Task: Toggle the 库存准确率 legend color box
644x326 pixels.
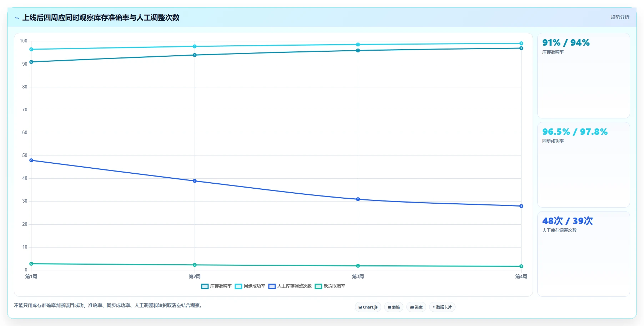Action: point(205,286)
